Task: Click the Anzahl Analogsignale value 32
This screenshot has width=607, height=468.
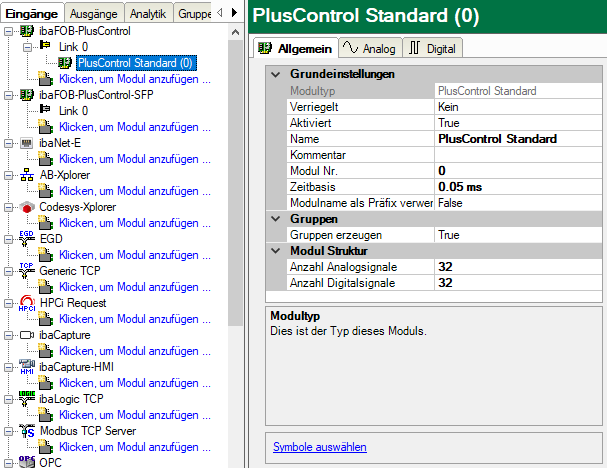Action: point(518,267)
